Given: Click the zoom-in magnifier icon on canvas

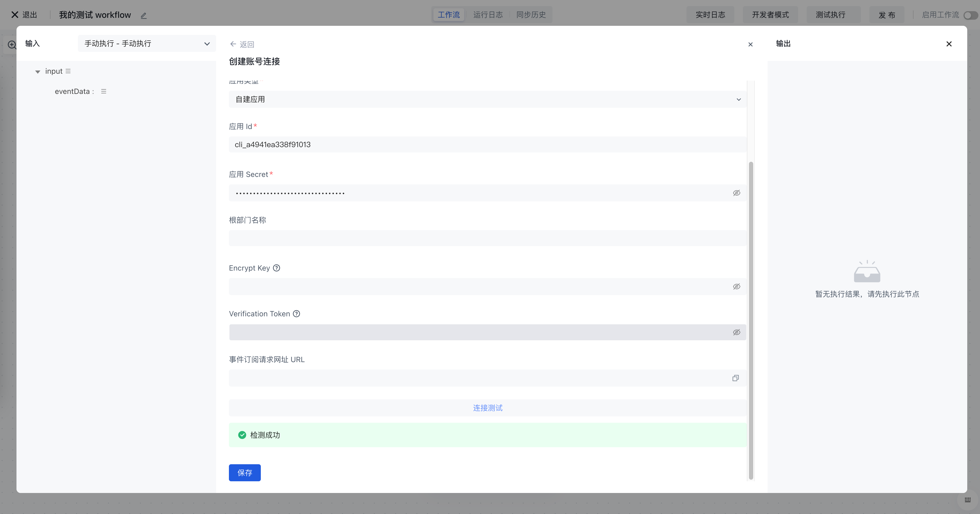Looking at the screenshot, I should click(12, 45).
